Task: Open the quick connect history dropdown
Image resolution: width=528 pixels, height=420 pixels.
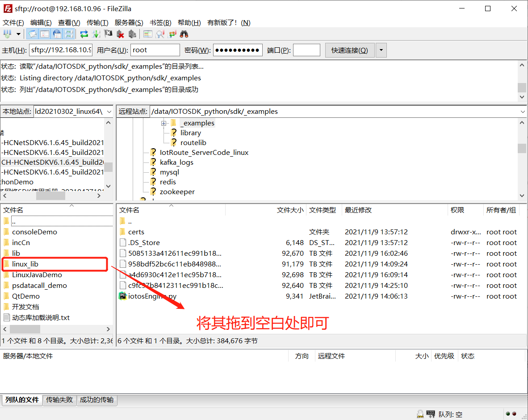Action: pos(381,50)
